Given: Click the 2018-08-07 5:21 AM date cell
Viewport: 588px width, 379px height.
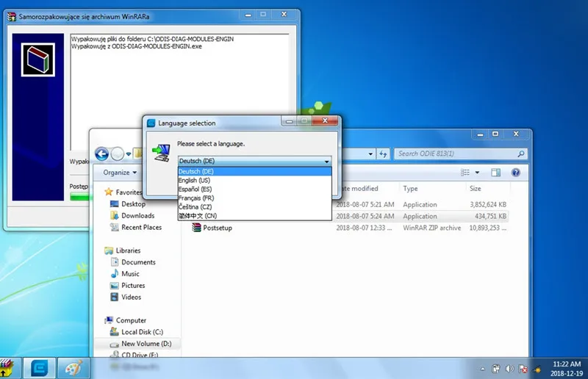Looking at the screenshot, I should click(x=365, y=205).
